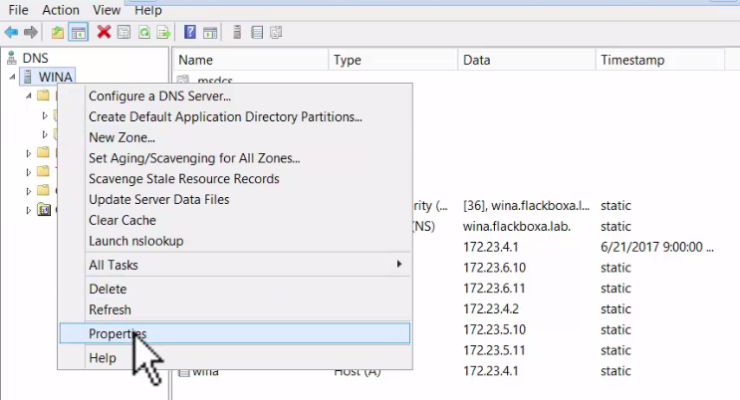
Task: Select DNS root node in tree
Action: pyautogui.click(x=34, y=59)
